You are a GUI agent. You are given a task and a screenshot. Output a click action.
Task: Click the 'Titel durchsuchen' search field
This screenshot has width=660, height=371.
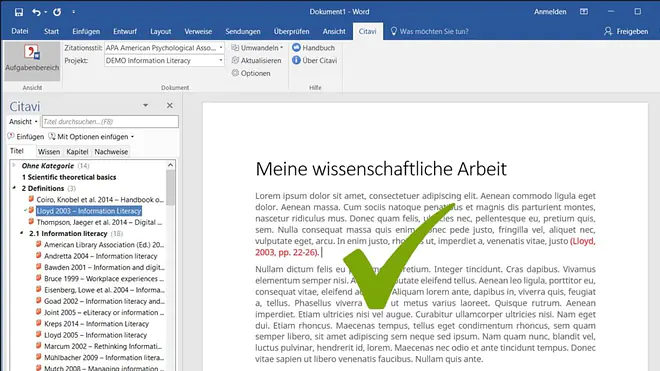pos(110,122)
